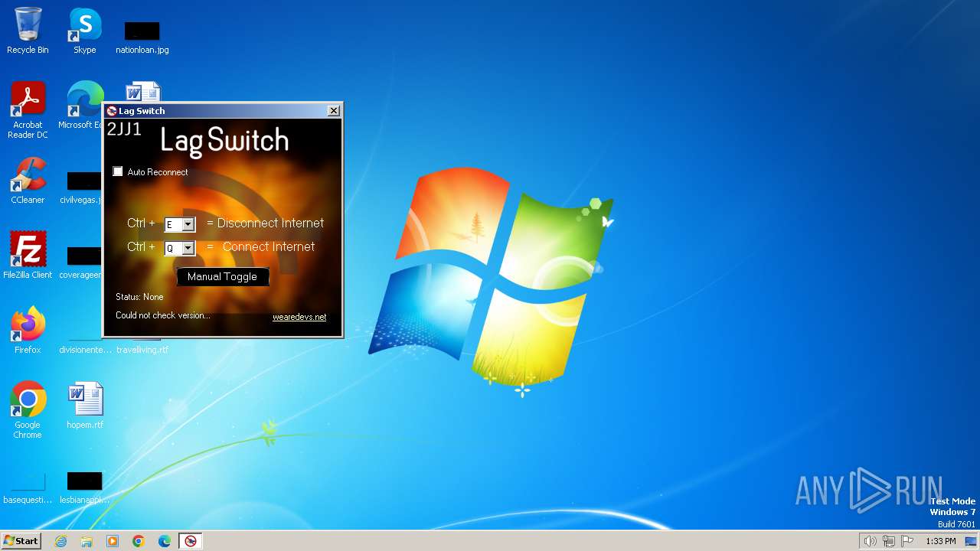Open FileZilla Client desktop shortcut
Screen dimensions: 980x551
point(28,255)
